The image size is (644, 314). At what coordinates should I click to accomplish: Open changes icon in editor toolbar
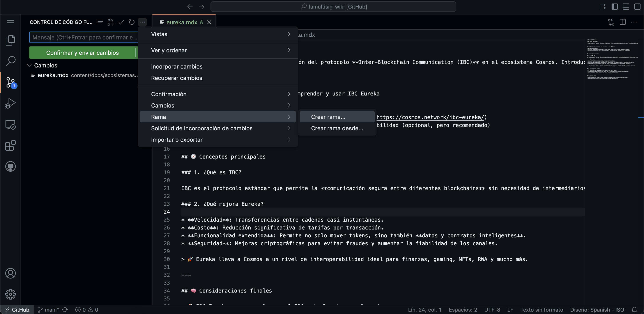[611, 22]
